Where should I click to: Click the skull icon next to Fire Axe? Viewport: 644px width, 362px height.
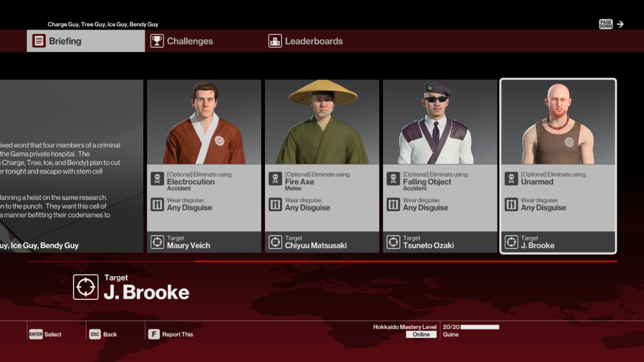point(275,179)
